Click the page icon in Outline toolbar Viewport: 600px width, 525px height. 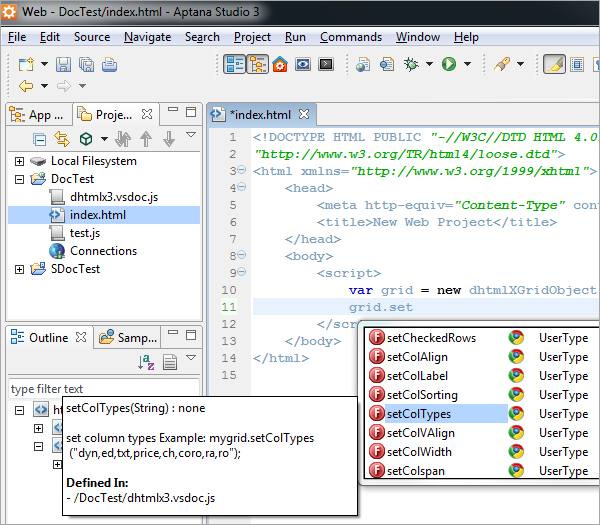170,362
